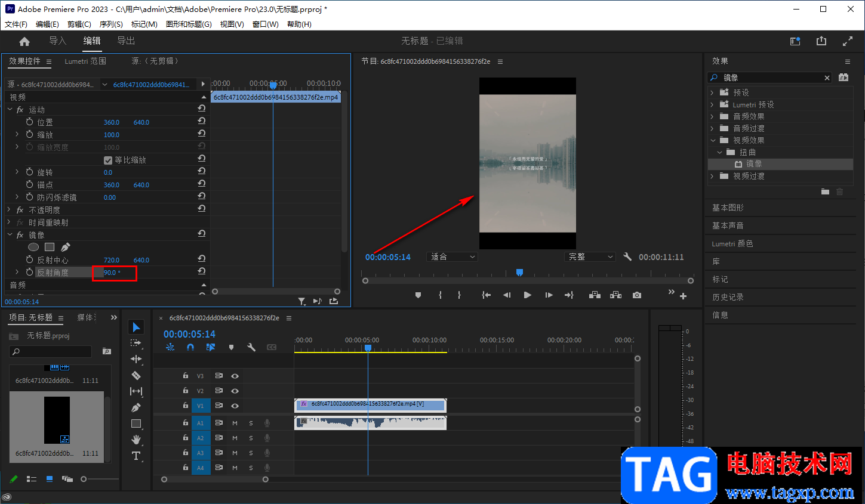The height and width of the screenshot is (504, 865).
Task: Click the Export Frame camera icon
Action: 637,295
